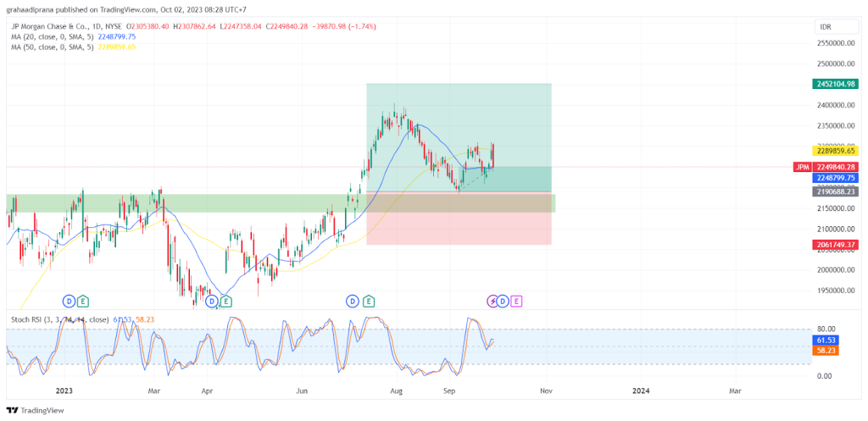Click the open value O2305380.40
This screenshot has height=421, width=868.
(147, 26)
